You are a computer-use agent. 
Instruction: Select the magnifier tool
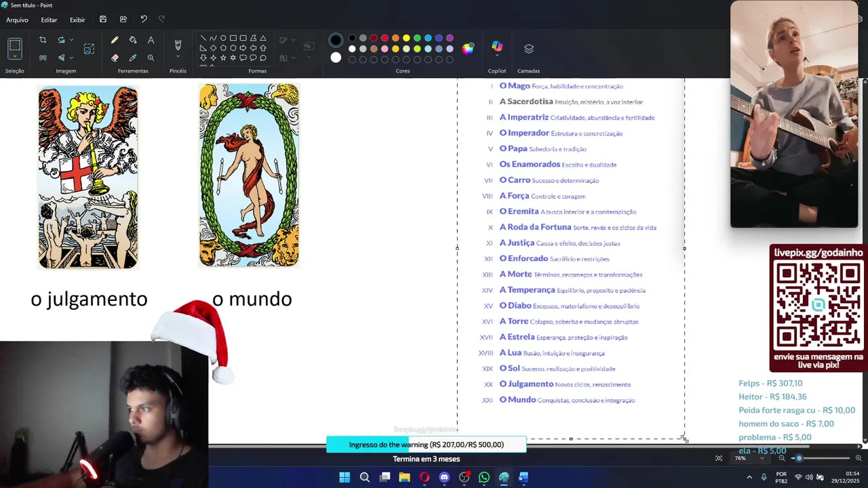(151, 58)
